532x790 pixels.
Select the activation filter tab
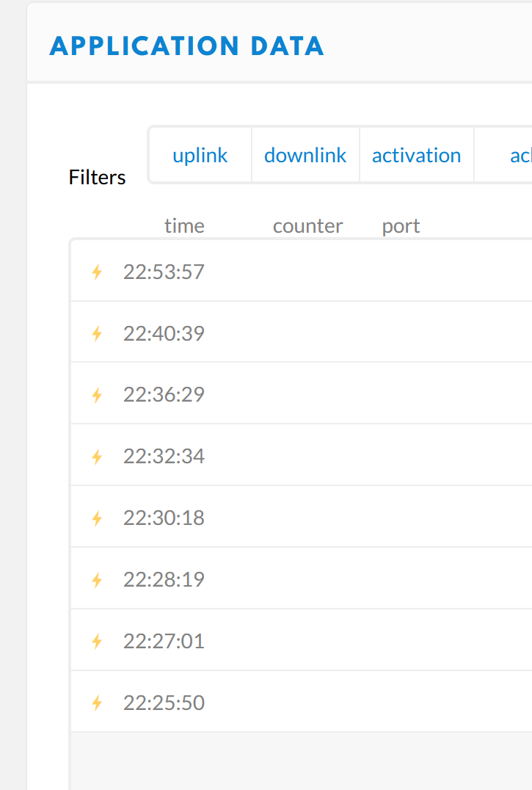click(x=417, y=155)
